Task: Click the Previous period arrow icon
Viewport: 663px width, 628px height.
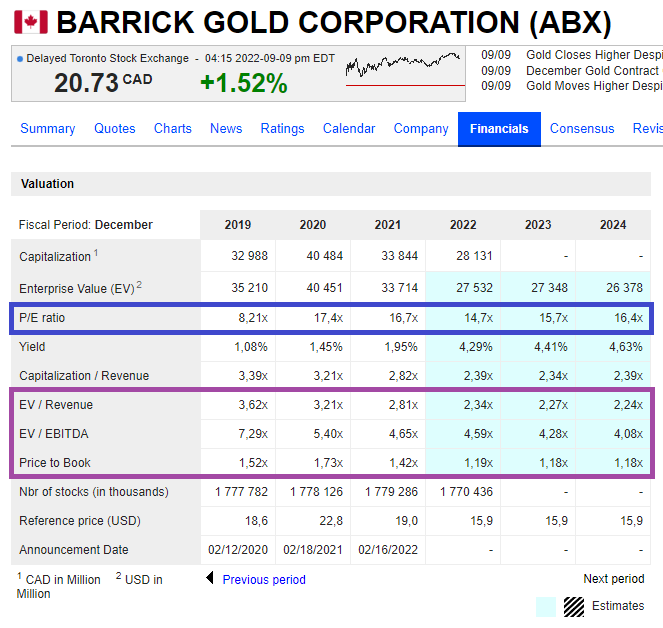Action: coord(210,579)
